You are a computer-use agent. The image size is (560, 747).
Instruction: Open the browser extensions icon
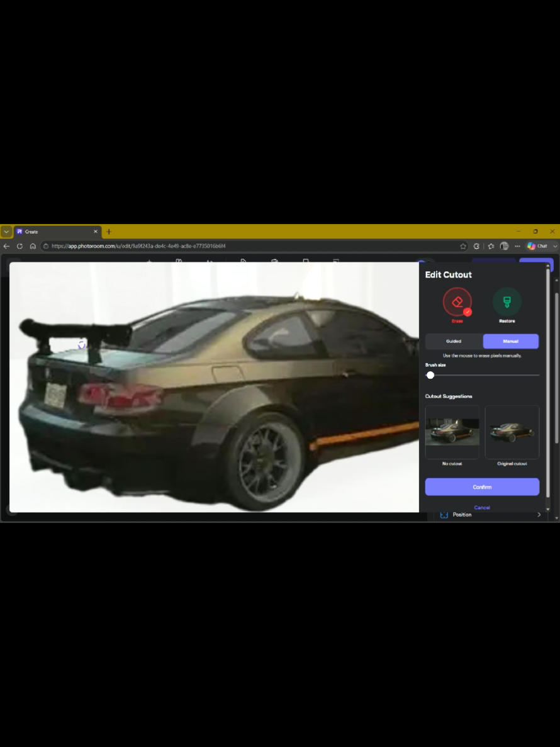(x=476, y=246)
